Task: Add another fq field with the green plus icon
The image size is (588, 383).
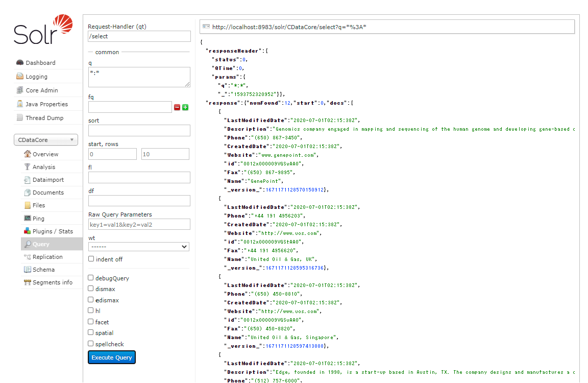Action: (185, 107)
